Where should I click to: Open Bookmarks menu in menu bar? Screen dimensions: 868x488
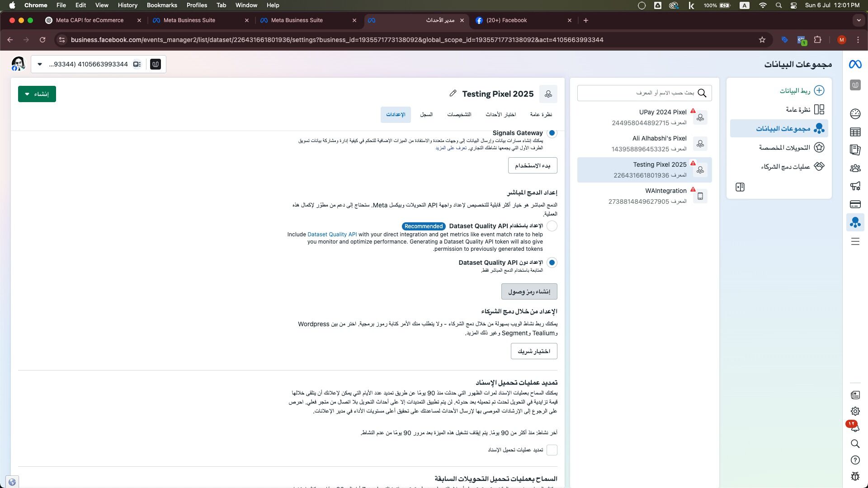(x=161, y=5)
